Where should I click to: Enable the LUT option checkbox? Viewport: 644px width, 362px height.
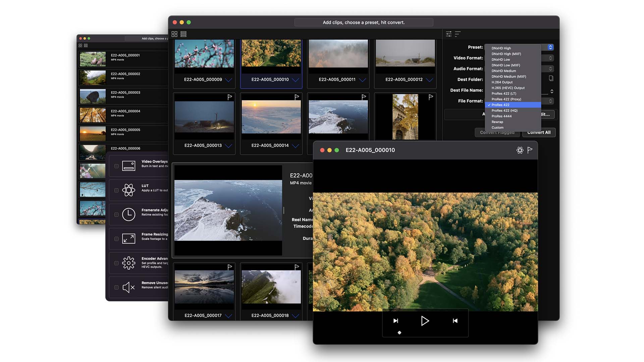[x=116, y=190]
